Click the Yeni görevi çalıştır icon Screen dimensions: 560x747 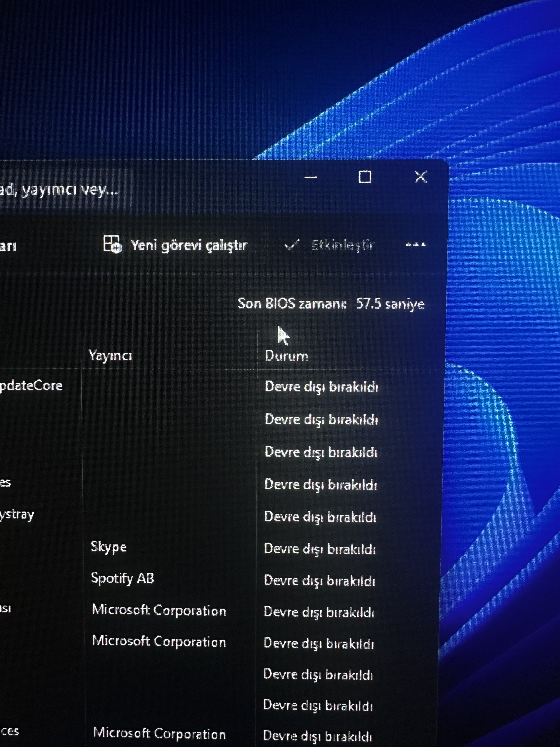112,244
